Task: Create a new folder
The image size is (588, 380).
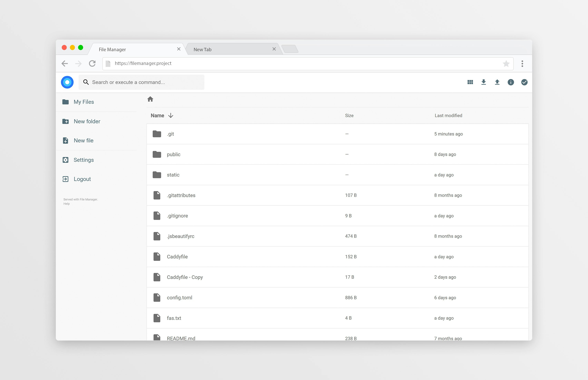Action: 87,121
